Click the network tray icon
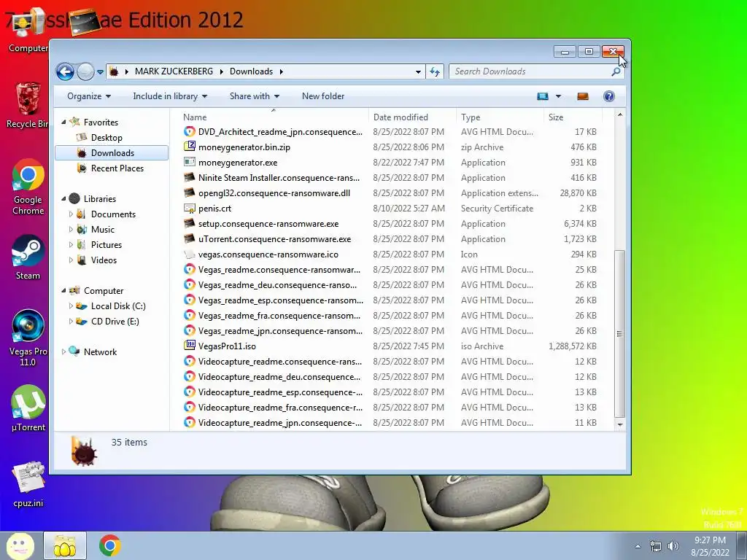This screenshot has width=747, height=560. pos(656,546)
